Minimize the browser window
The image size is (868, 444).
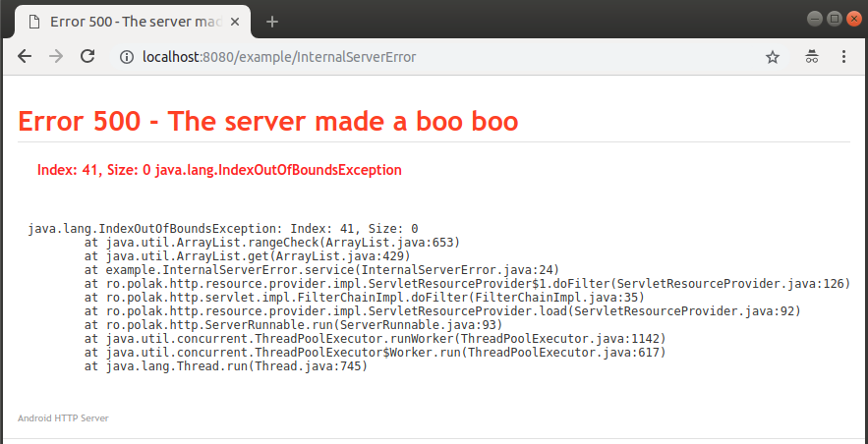click(815, 19)
